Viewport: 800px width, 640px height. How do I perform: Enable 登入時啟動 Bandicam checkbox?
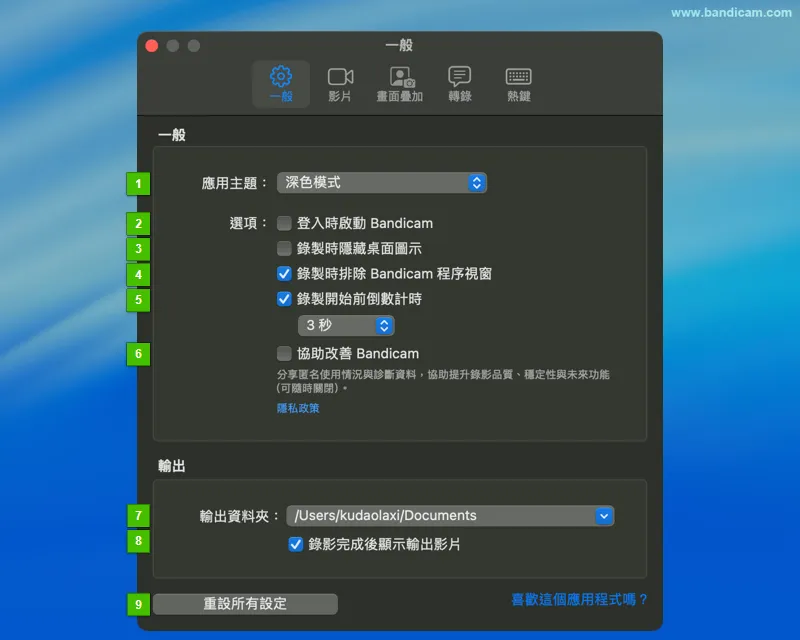coord(284,223)
